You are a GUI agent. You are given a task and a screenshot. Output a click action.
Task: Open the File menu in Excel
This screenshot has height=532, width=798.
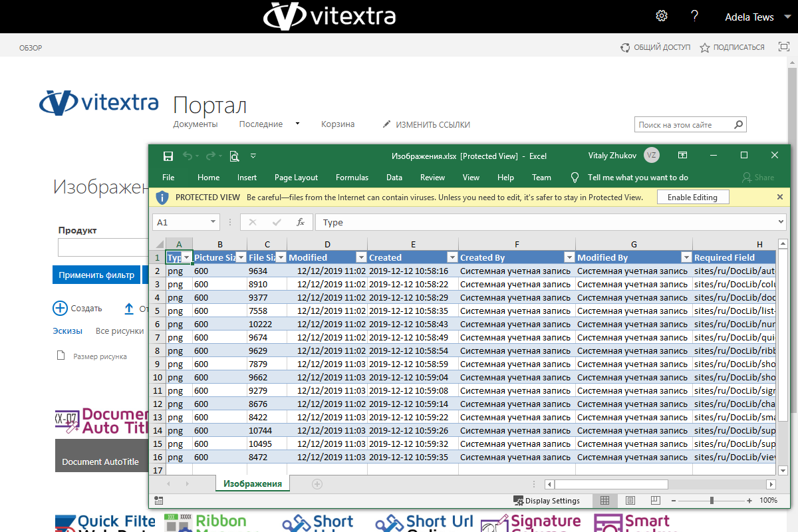pos(168,178)
